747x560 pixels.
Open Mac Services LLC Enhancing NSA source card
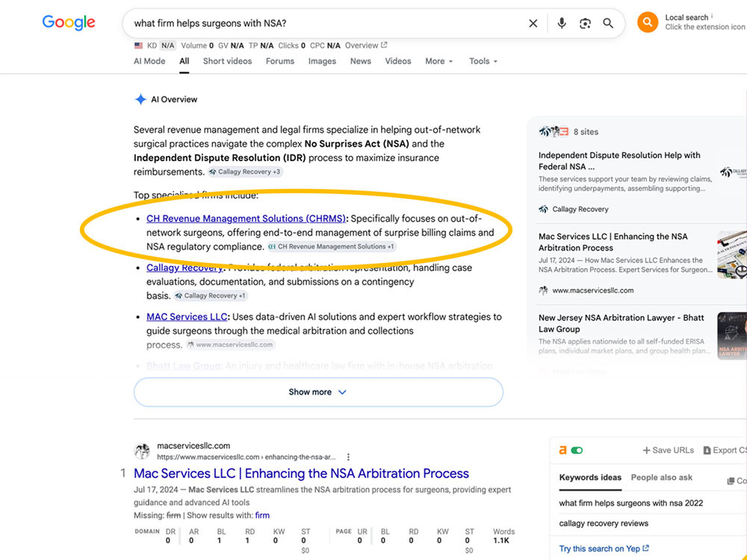(x=636, y=263)
